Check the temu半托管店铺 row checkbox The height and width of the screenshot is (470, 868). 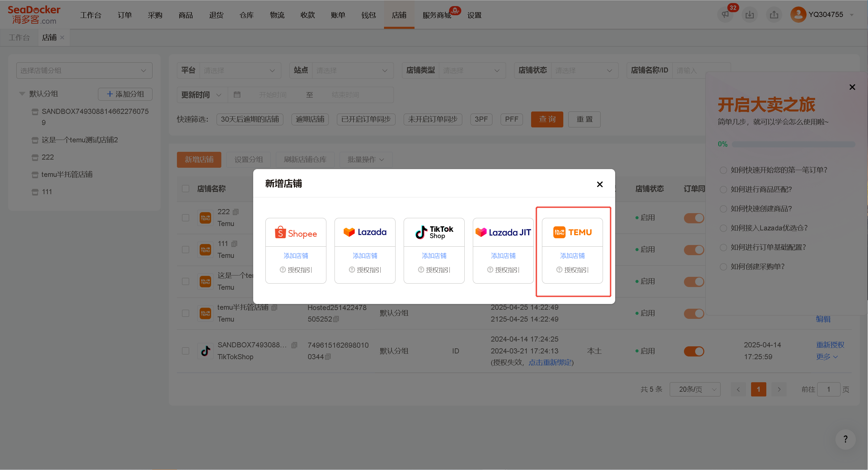(x=185, y=313)
